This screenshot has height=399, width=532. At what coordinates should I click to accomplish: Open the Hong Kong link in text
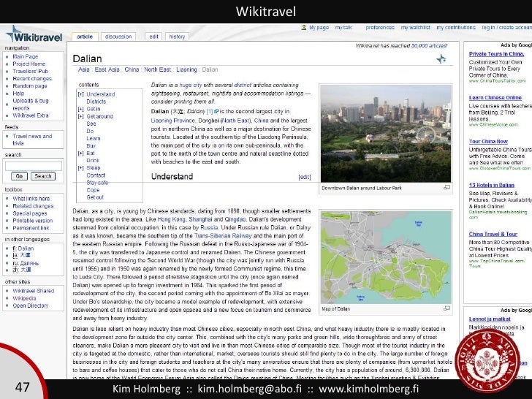[171, 219]
